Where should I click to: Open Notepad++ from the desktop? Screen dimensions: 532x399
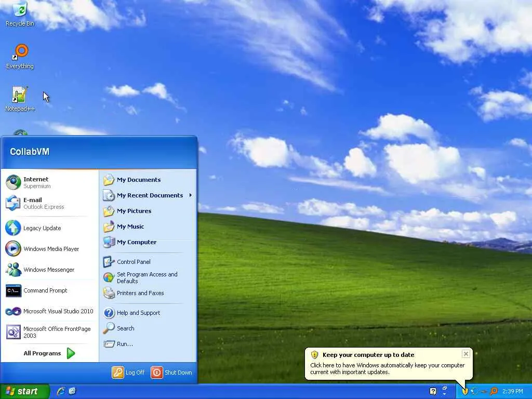pos(20,99)
